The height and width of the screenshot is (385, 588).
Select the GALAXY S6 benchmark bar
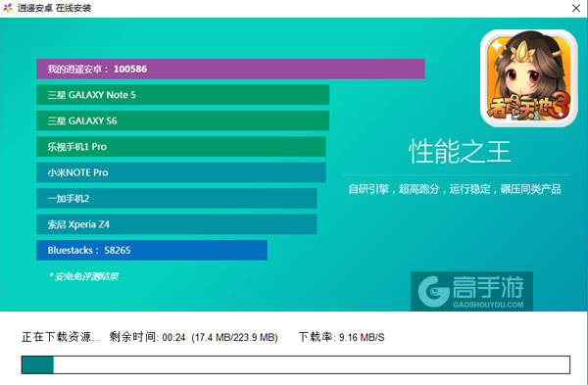click(182, 120)
